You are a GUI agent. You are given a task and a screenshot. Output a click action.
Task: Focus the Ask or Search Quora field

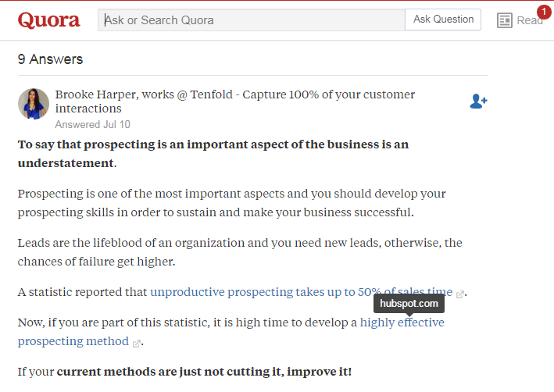(251, 20)
